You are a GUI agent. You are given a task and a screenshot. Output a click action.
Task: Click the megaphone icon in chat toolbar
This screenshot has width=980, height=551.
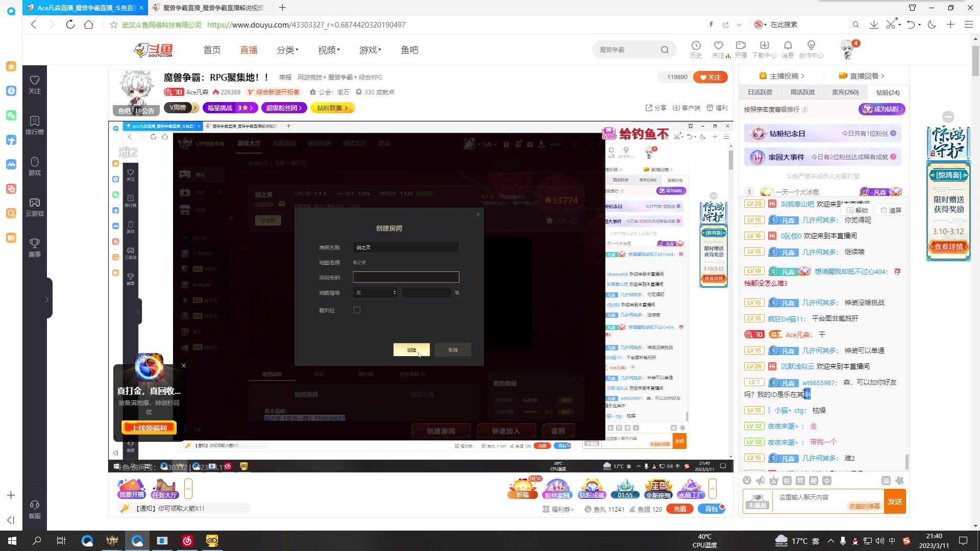point(761,481)
